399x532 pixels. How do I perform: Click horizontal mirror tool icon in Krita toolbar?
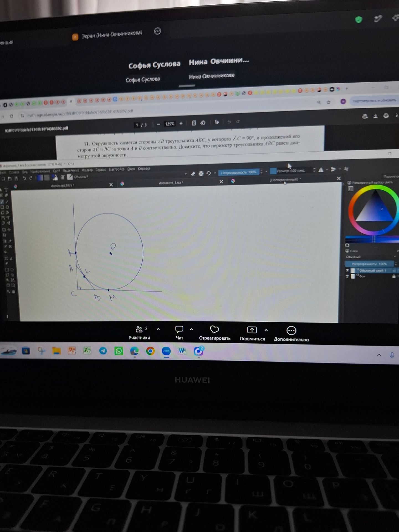coord(321,170)
